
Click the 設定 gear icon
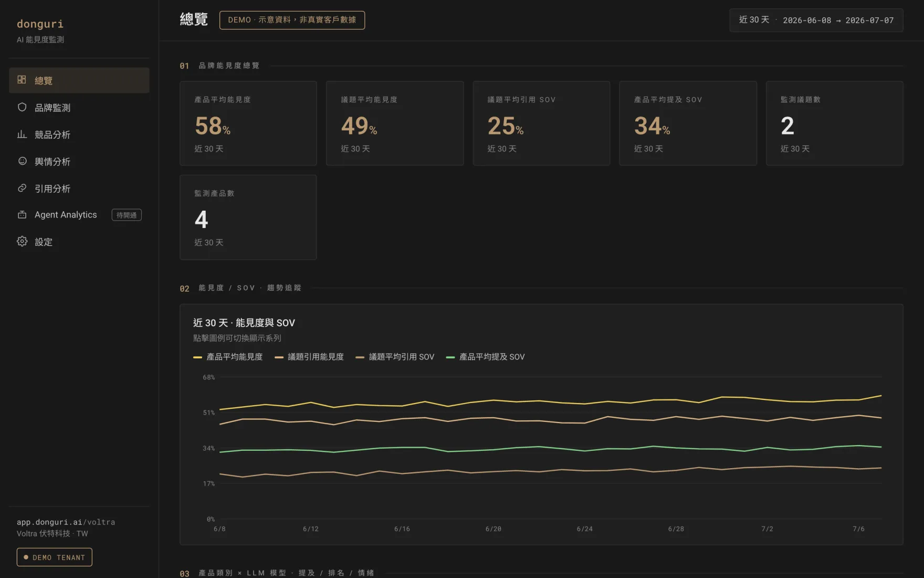tap(22, 241)
